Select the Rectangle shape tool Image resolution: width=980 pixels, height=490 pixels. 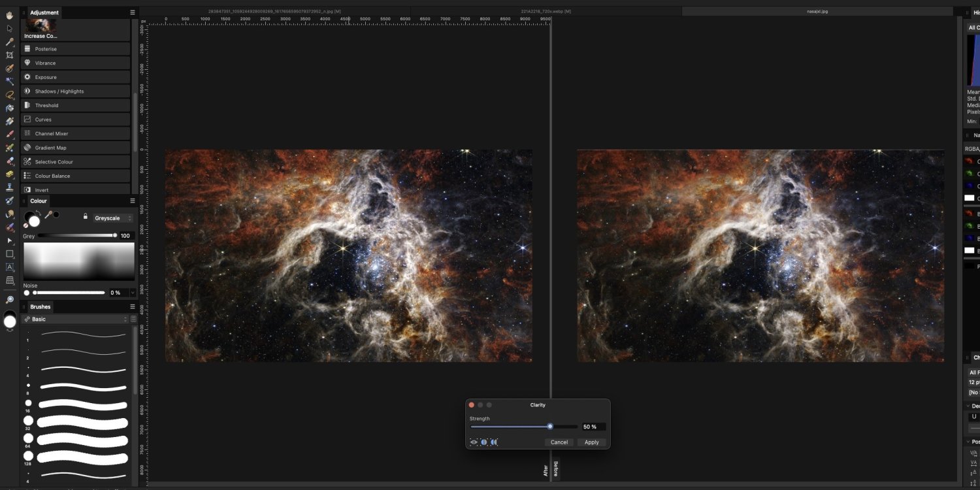tap(10, 253)
